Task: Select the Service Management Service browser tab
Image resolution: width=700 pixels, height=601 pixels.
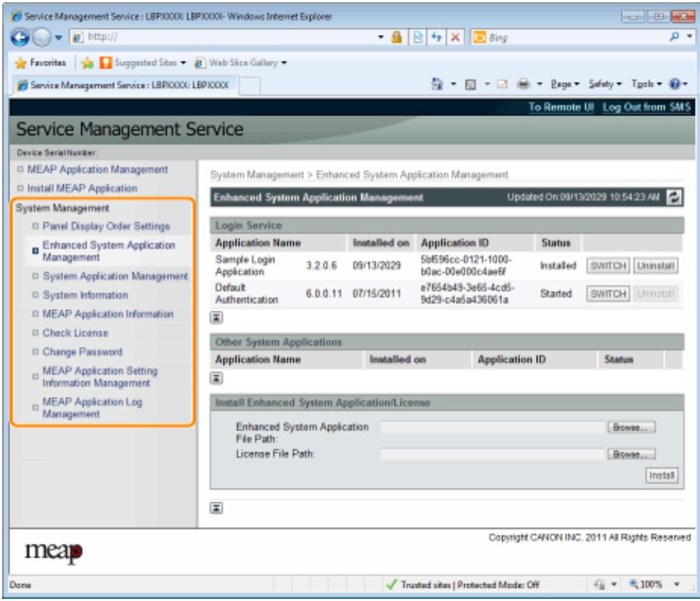Action: point(123,86)
